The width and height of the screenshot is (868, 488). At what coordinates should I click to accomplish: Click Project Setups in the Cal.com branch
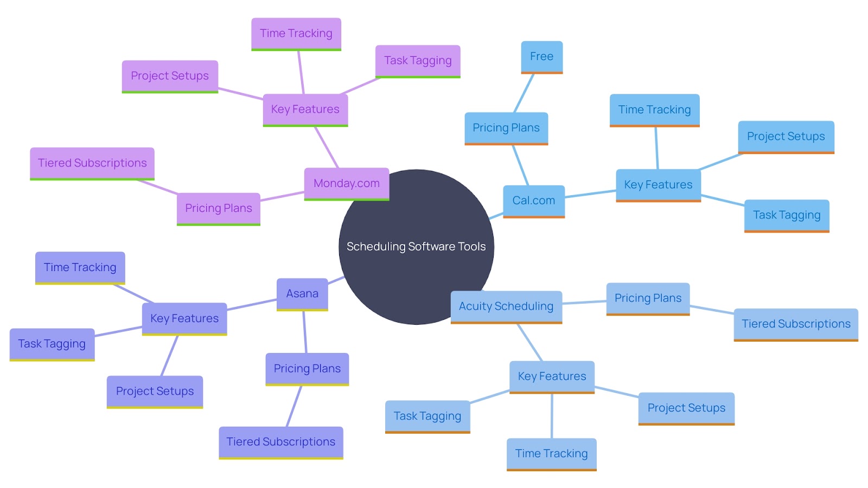786,137
